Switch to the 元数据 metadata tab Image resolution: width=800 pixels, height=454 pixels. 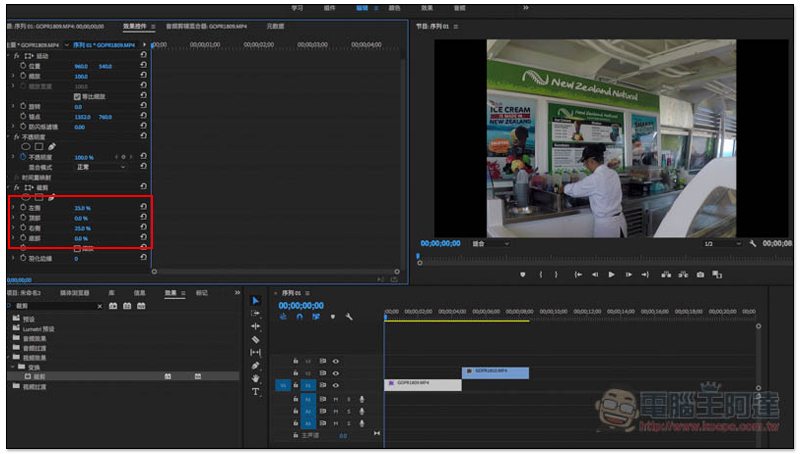tap(275, 27)
